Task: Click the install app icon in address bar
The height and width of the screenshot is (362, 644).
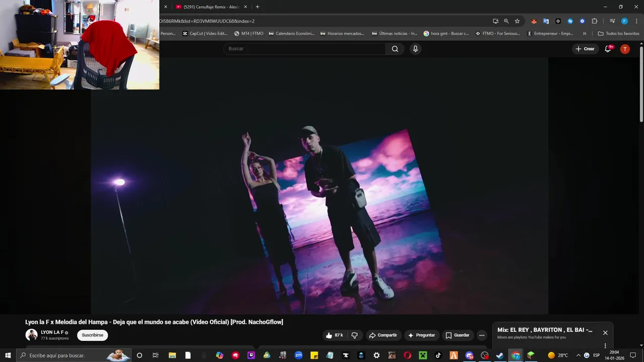Action: 496,21
